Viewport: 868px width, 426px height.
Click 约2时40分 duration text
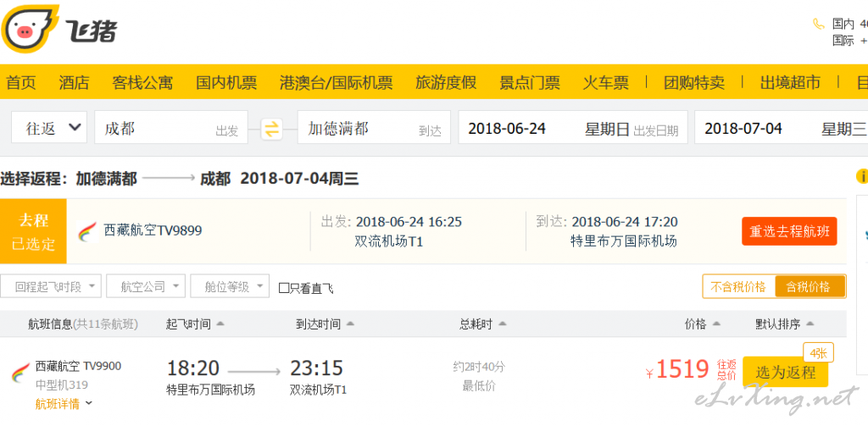point(479,367)
